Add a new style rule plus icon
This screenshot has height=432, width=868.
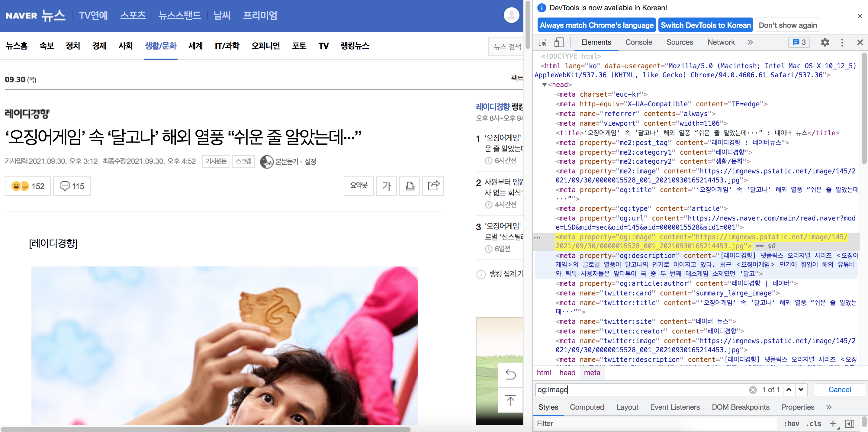click(x=833, y=424)
